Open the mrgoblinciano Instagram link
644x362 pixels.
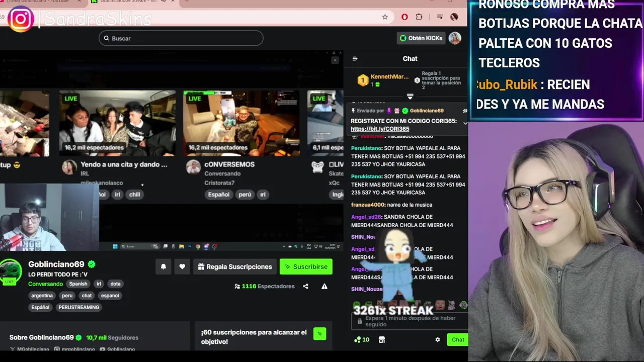(x=74, y=349)
